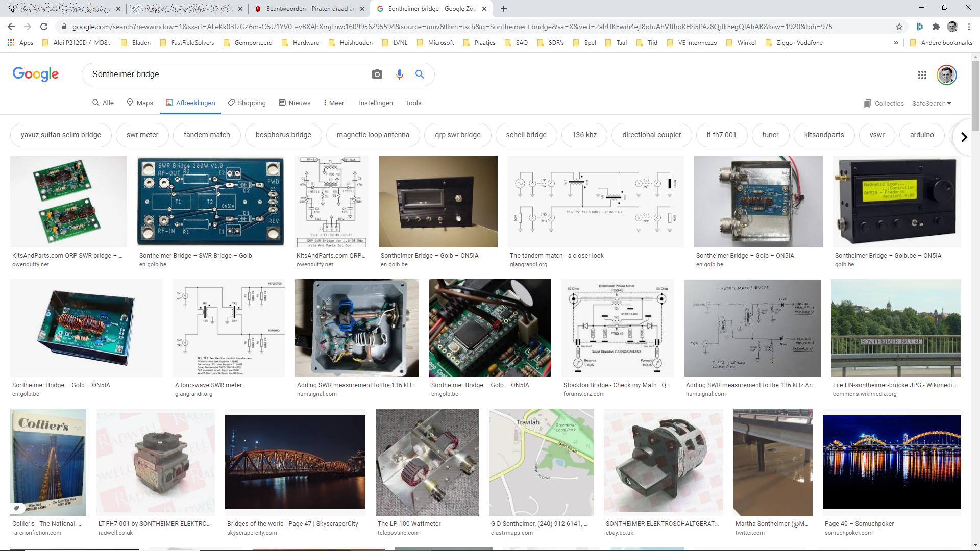Open Instellingen

point(376,103)
